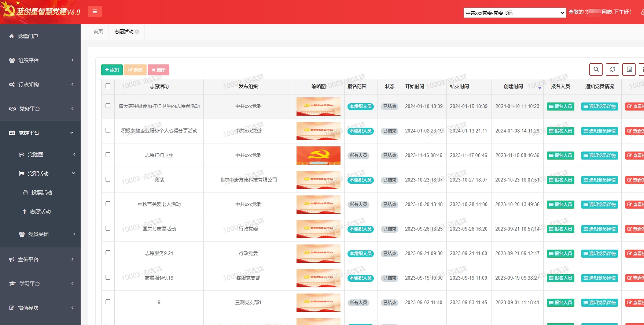Click the 组织平台 users icon
Image resolution: width=644 pixels, height=325 pixels.
coord(12,60)
